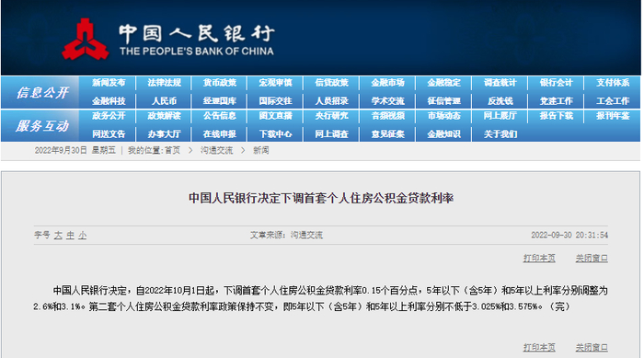Viewport: 644px width, 358px height.
Task: Open the 服务互动 section header
Action: [x=42, y=126]
